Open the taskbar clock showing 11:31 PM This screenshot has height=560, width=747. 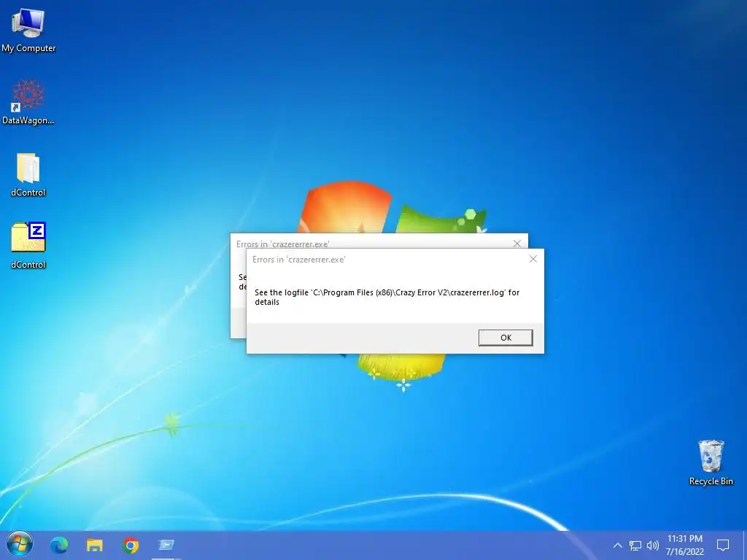point(684,545)
